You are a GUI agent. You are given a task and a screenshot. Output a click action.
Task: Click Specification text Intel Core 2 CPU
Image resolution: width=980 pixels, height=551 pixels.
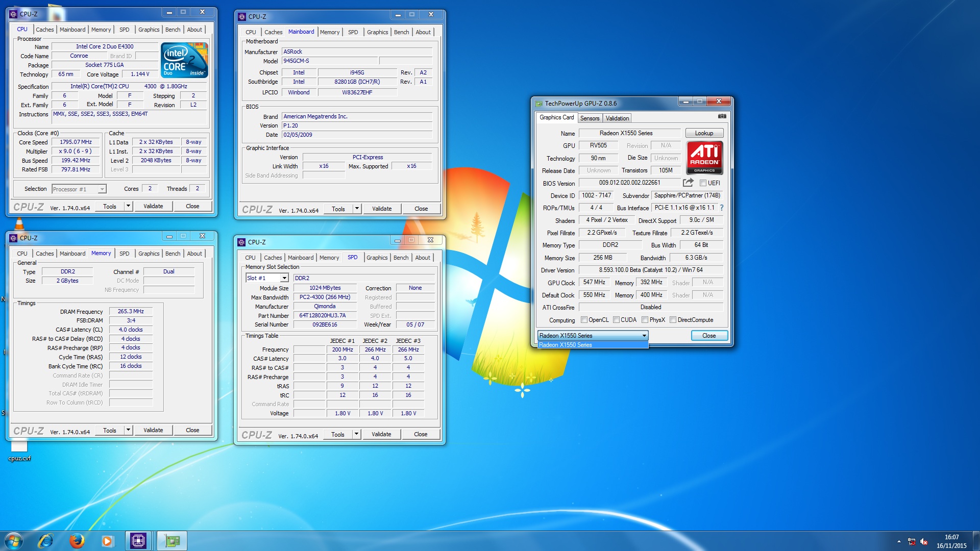tap(129, 87)
